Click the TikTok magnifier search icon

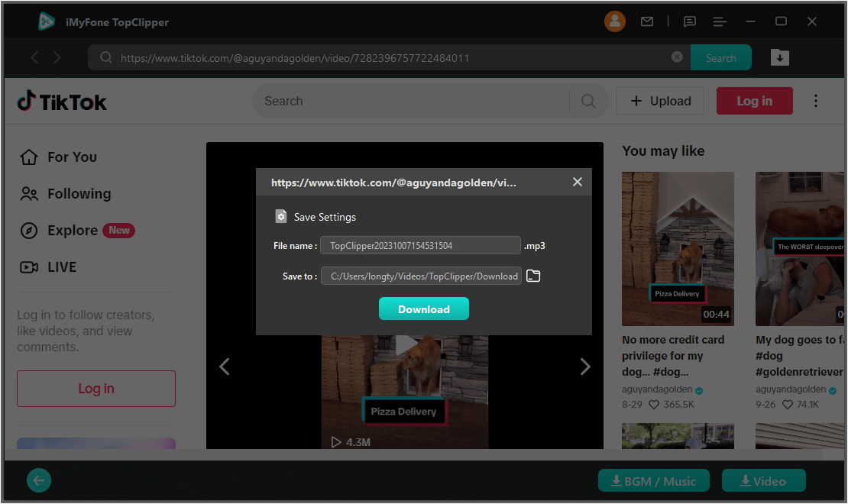point(588,101)
